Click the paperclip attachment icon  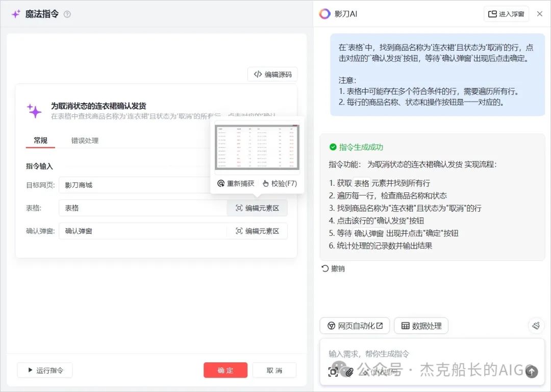(349, 372)
